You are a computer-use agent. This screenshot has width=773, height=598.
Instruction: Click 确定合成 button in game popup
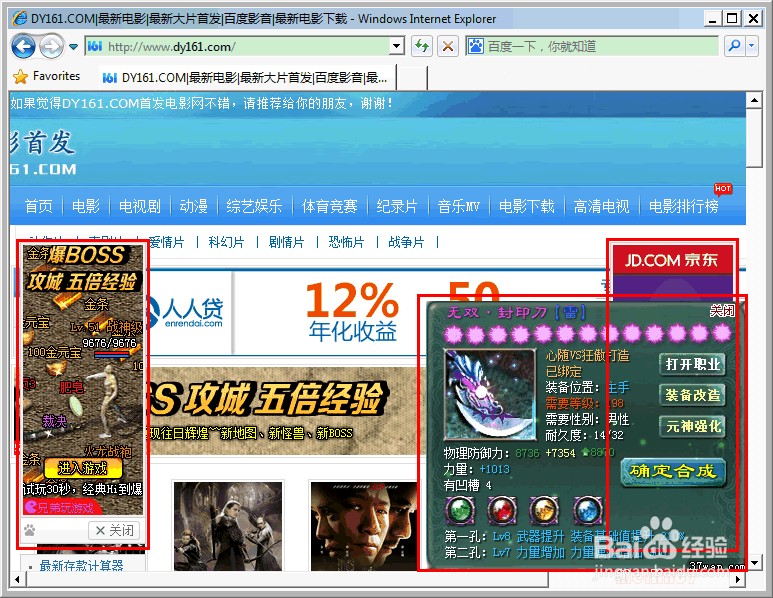[673, 472]
